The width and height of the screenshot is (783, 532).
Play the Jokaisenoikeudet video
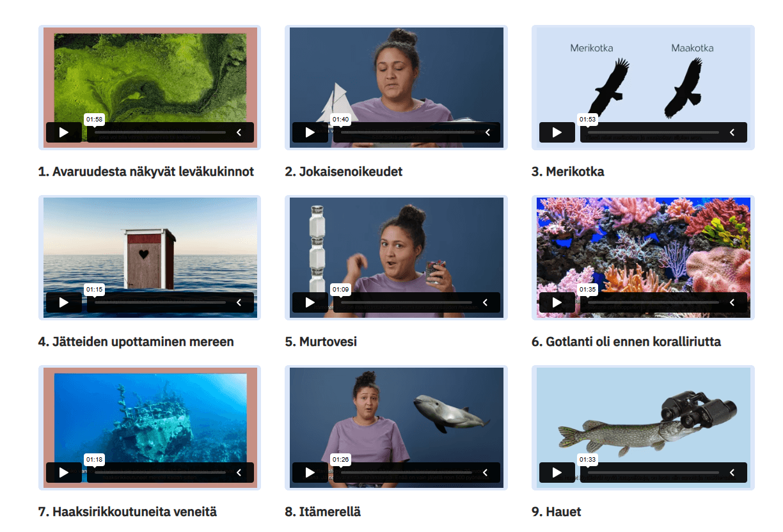point(310,132)
